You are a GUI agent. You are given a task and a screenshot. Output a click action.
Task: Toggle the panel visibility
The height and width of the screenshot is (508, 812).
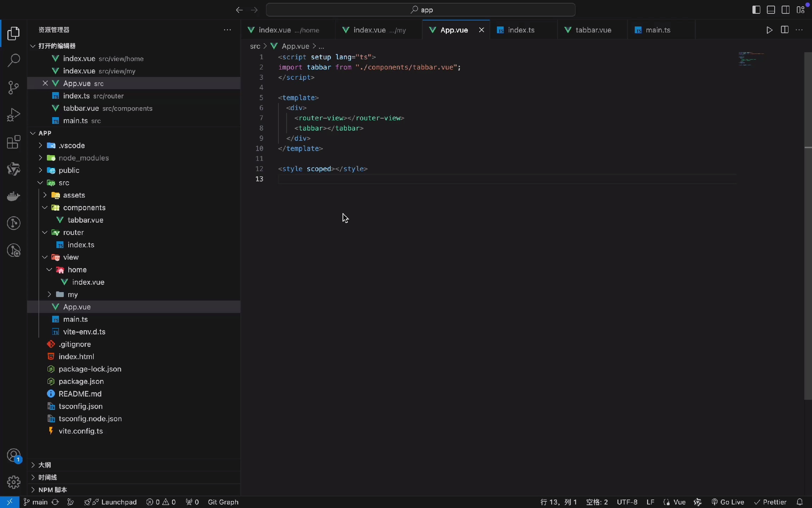pos(770,10)
